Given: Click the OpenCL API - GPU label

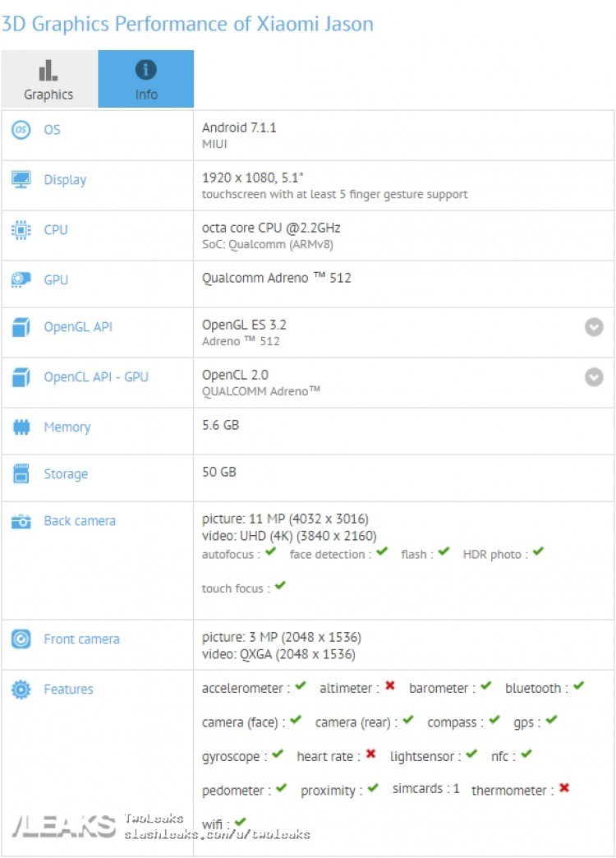Looking at the screenshot, I should (96, 377).
